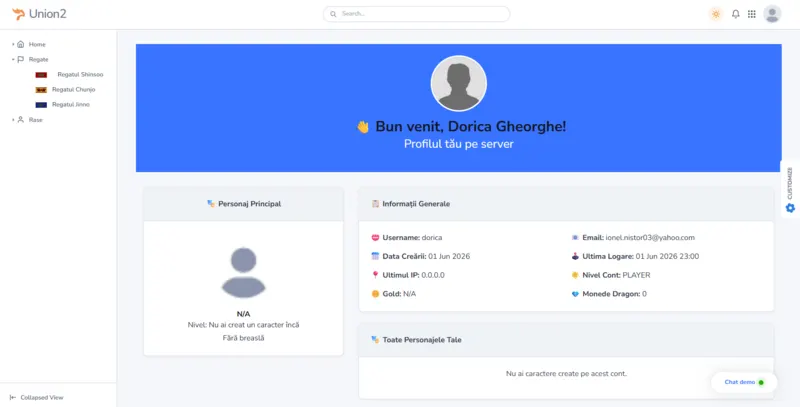800x407 pixels.
Task: Click Ultimul IP value 0.0.0.0
Action: tap(433, 275)
